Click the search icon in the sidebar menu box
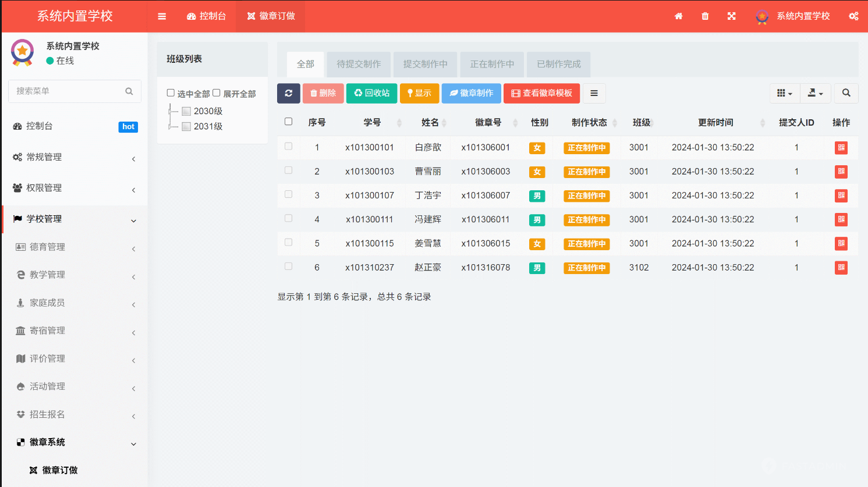This screenshot has width=868, height=487. coord(129,91)
